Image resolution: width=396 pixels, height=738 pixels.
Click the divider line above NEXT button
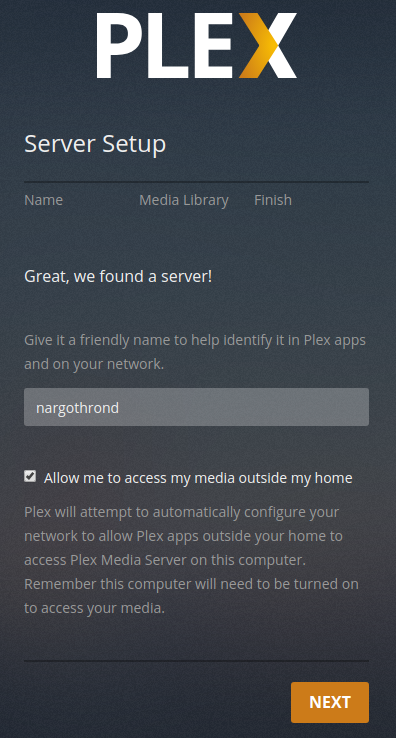[196, 661]
